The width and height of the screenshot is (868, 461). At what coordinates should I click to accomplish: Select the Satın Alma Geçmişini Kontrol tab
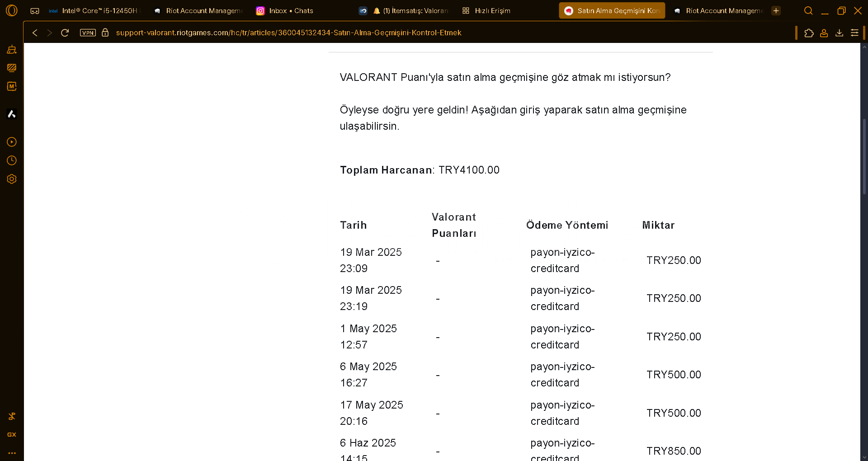click(x=612, y=10)
